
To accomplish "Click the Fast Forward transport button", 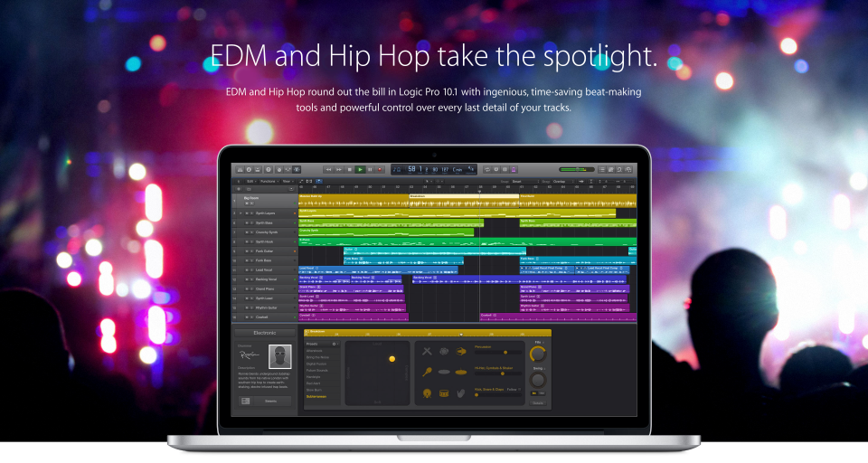I will [x=339, y=169].
